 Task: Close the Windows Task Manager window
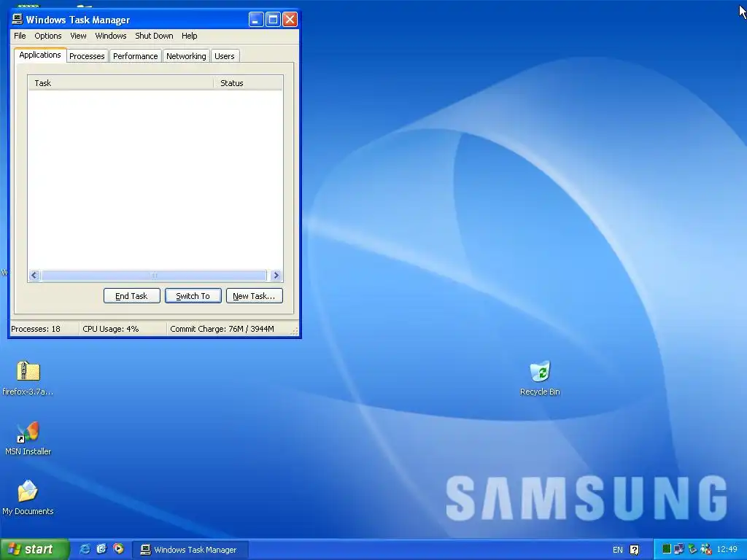click(x=290, y=20)
